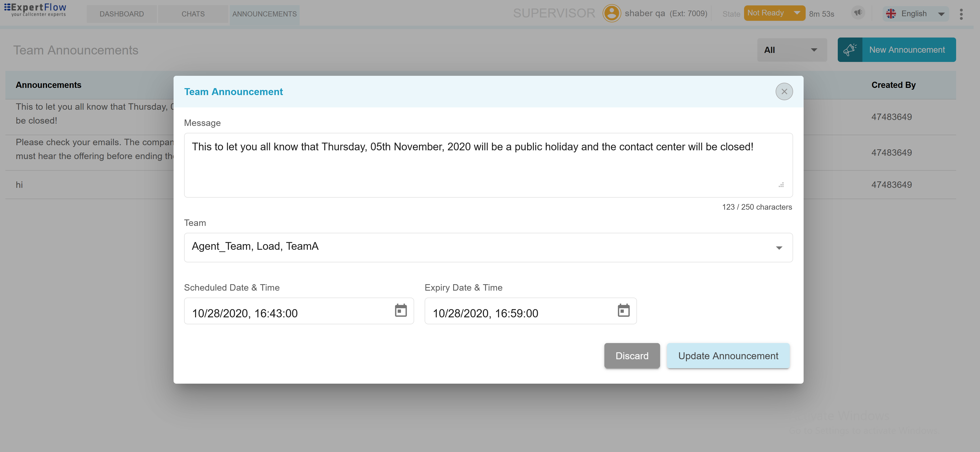
Task: Click the Discard button
Action: click(632, 356)
